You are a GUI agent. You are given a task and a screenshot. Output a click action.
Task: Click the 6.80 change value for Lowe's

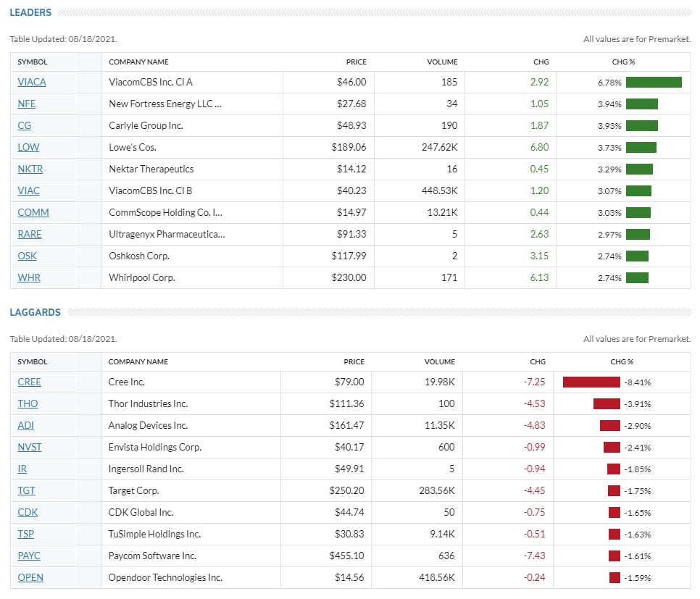coord(539,147)
